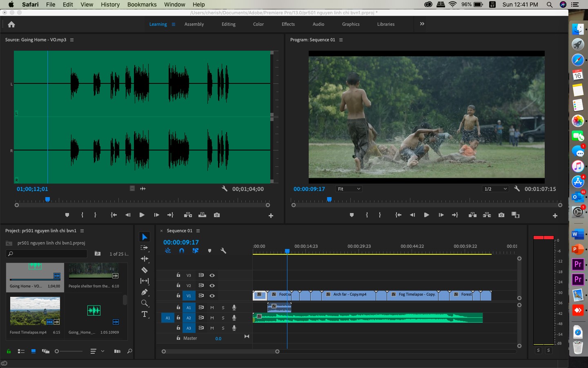Image resolution: width=588 pixels, height=368 pixels.
Task: Solo audio track A2
Action: click(x=223, y=318)
